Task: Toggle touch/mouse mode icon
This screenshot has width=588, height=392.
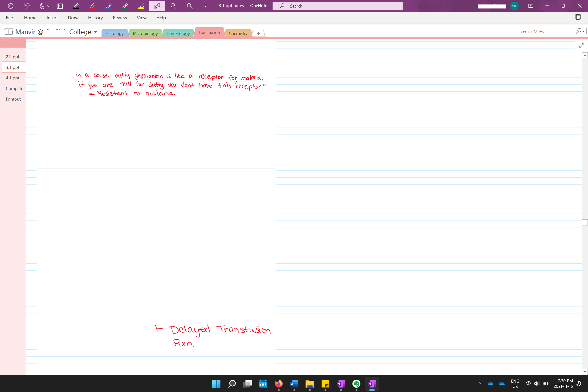Action: click(42, 6)
